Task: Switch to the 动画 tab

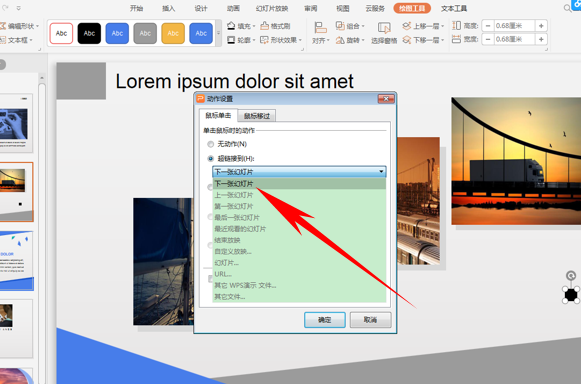Action: tap(233, 8)
